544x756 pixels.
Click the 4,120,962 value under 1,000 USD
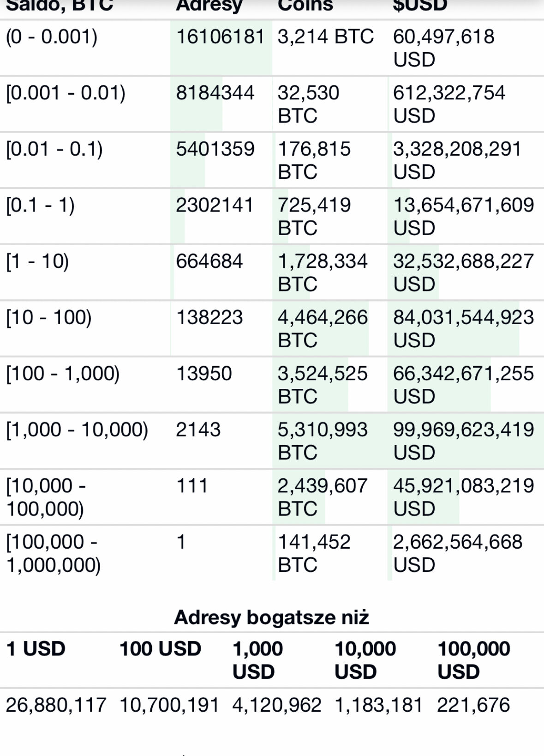[276, 705]
